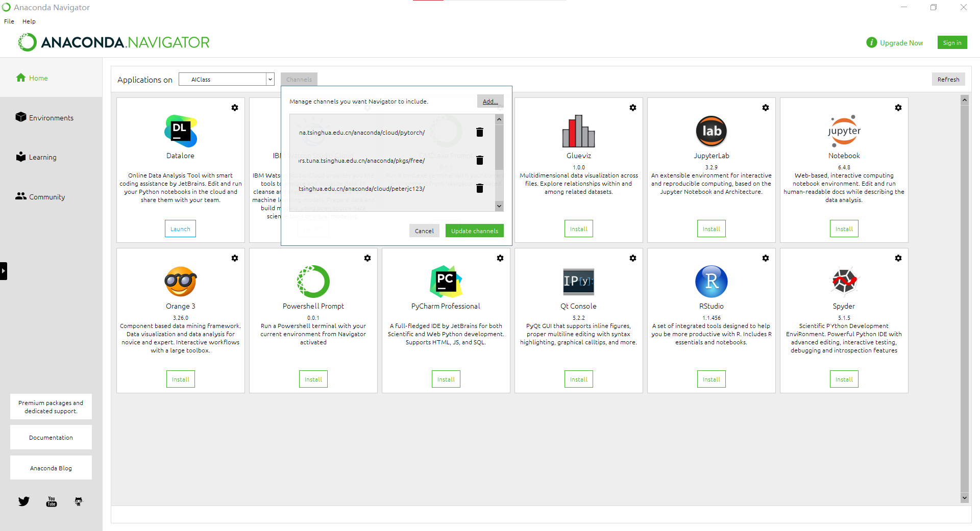The width and height of the screenshot is (980, 531).
Task: Delete the pytorch channel with trash icon
Action: (480, 132)
